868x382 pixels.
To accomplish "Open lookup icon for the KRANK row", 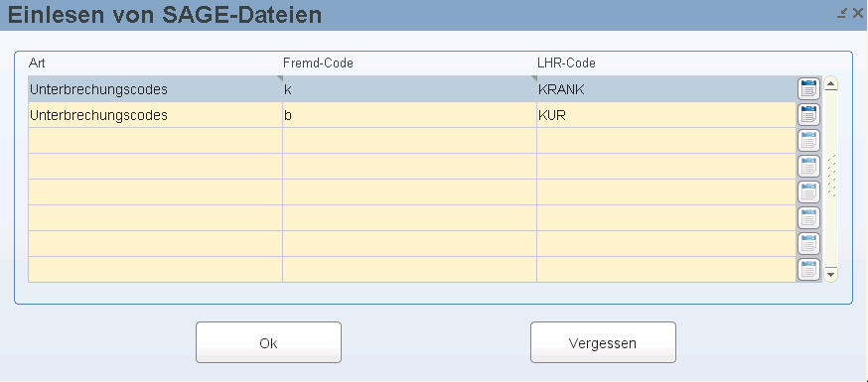I will coord(808,89).
